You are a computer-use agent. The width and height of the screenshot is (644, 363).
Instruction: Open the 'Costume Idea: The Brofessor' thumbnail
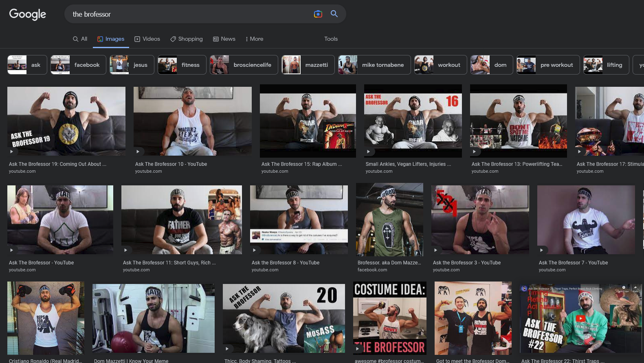click(x=390, y=318)
